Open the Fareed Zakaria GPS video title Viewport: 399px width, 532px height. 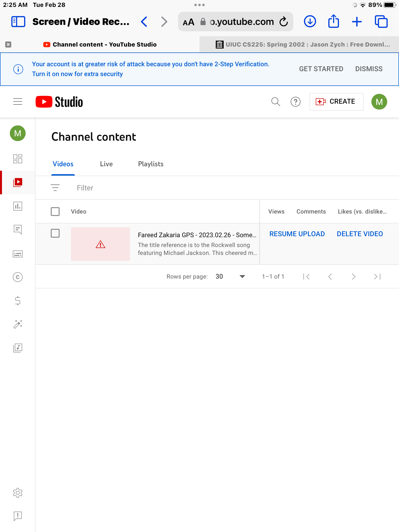197,235
